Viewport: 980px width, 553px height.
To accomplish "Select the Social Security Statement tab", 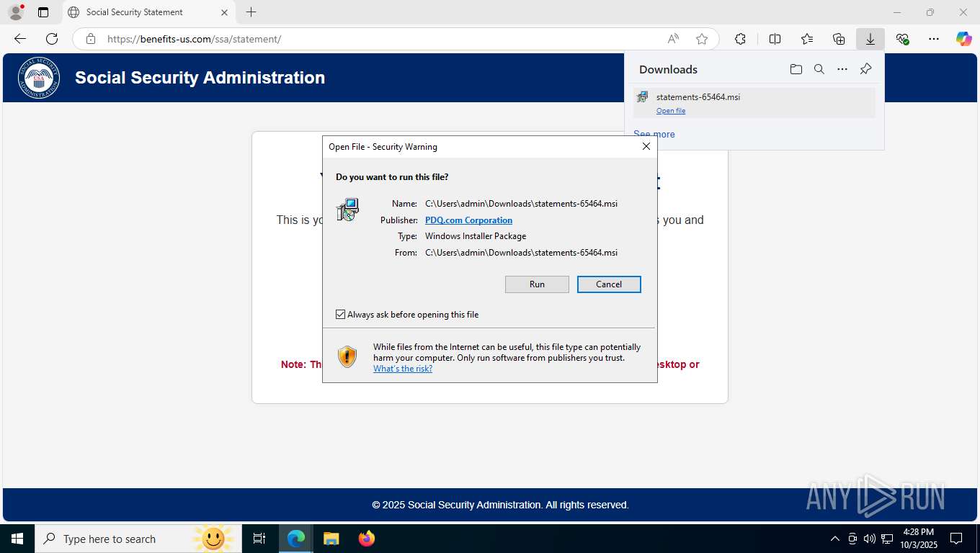I will (148, 12).
